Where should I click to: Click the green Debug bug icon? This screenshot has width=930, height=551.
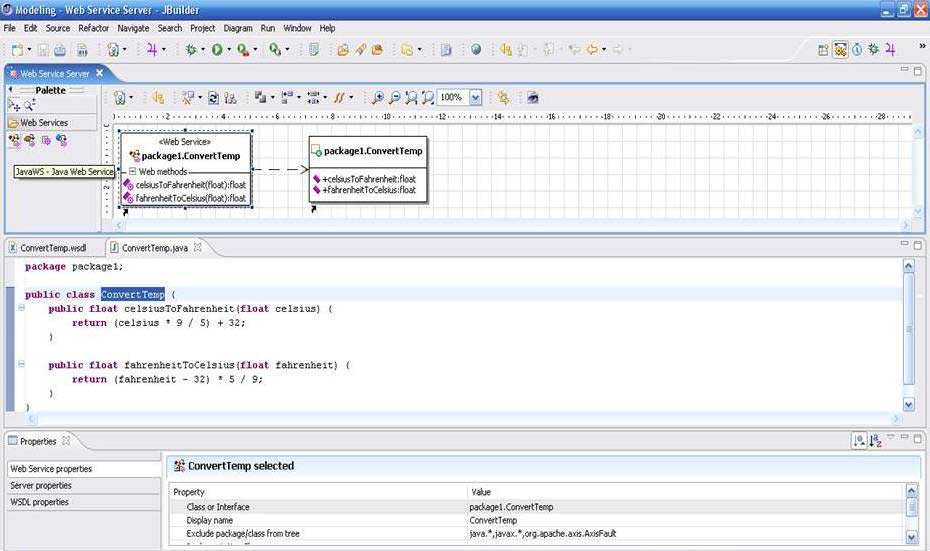tap(191, 50)
